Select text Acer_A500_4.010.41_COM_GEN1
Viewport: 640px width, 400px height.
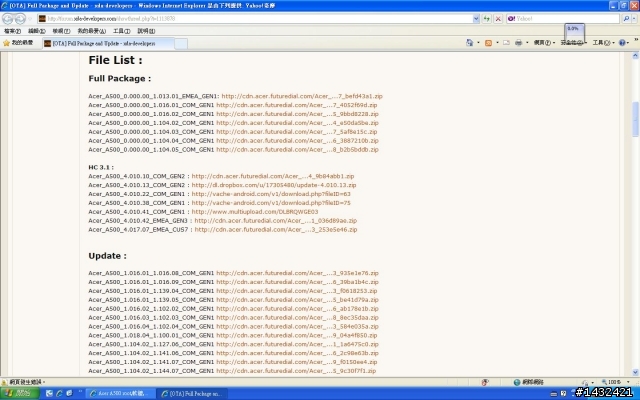point(137,212)
